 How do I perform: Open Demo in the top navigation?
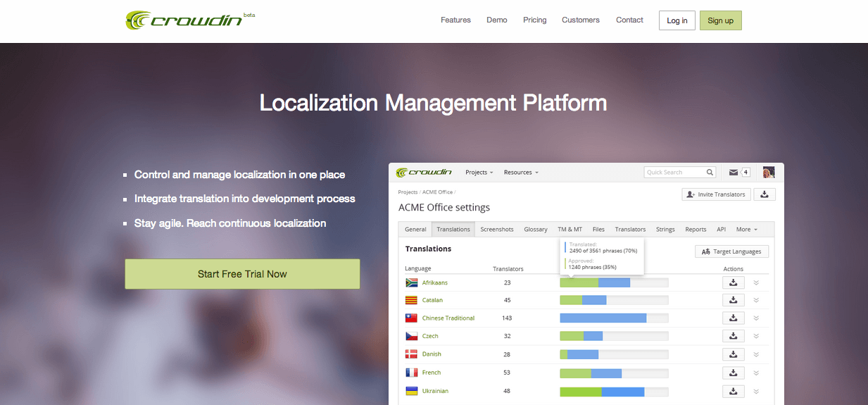(497, 20)
